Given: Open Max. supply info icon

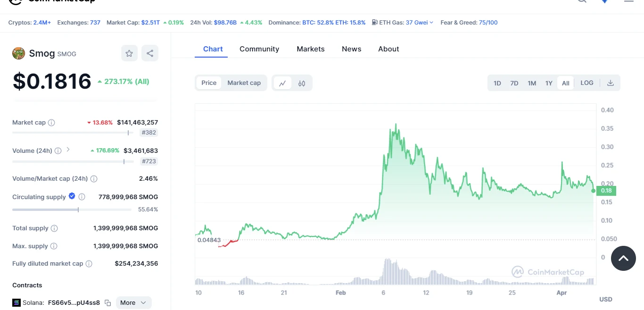Looking at the screenshot, I should click(x=54, y=246).
